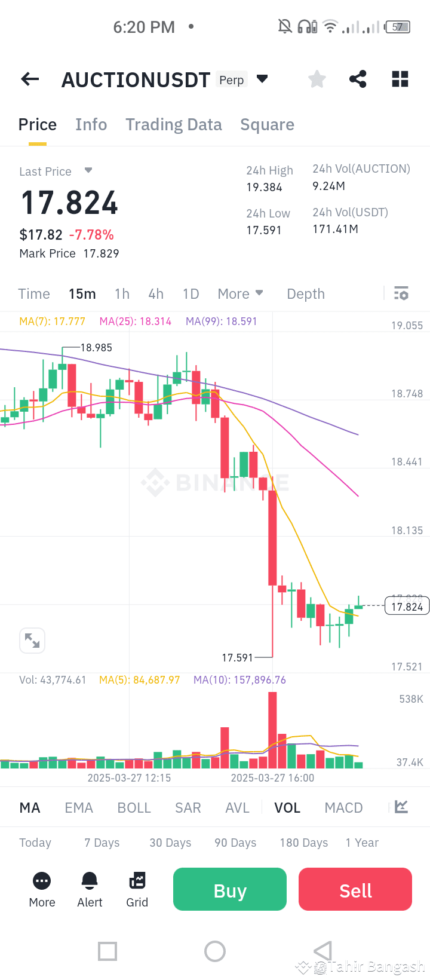This screenshot has height=980, width=430.
Task: Open the Perp contract dropdown arrow
Action: point(263,78)
